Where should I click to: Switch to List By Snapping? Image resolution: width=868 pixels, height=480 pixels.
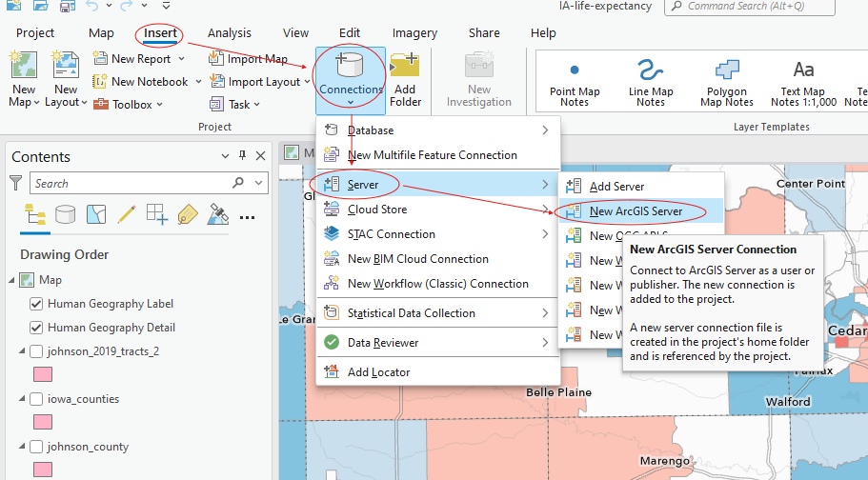157,214
